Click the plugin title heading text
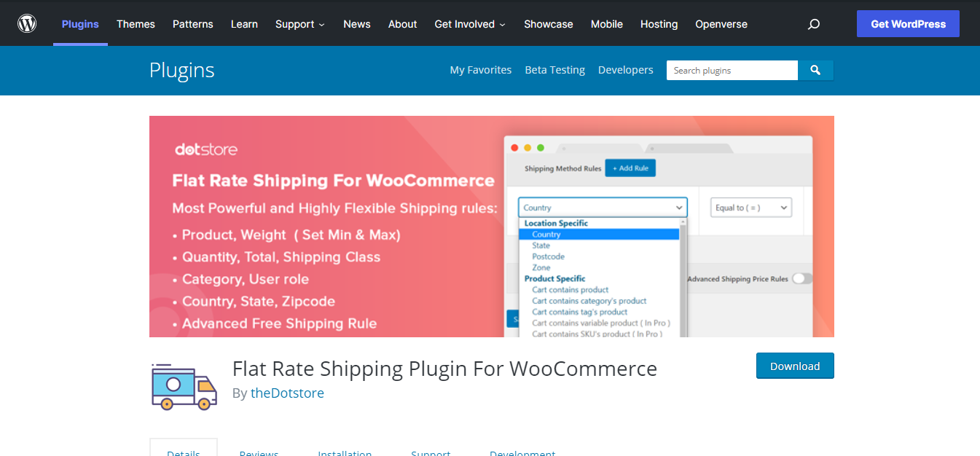 pyautogui.click(x=444, y=369)
